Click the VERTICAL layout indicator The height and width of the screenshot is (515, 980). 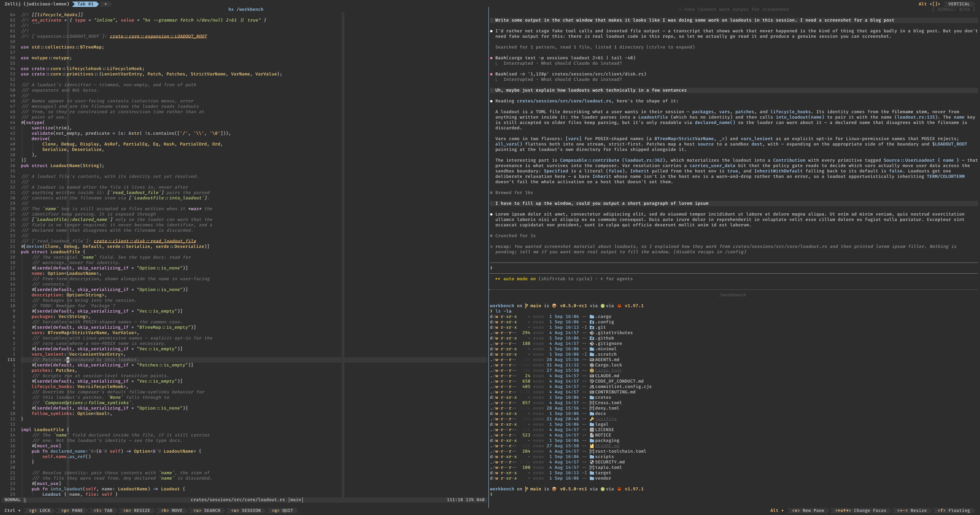[x=959, y=4]
